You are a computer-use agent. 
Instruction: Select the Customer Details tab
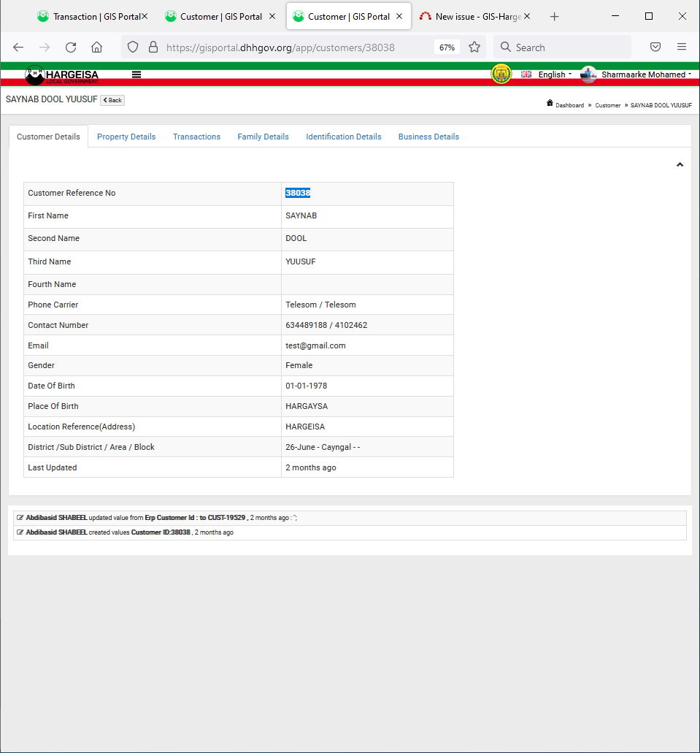click(x=48, y=137)
